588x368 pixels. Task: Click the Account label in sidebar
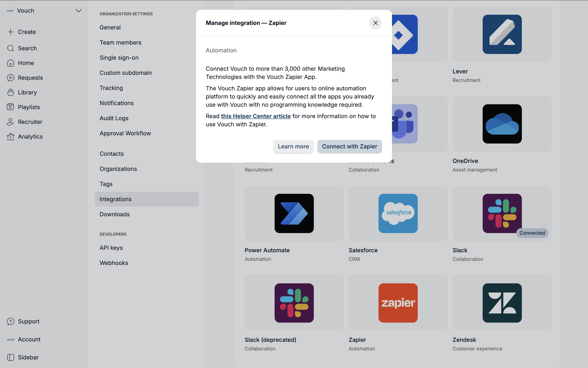29,339
